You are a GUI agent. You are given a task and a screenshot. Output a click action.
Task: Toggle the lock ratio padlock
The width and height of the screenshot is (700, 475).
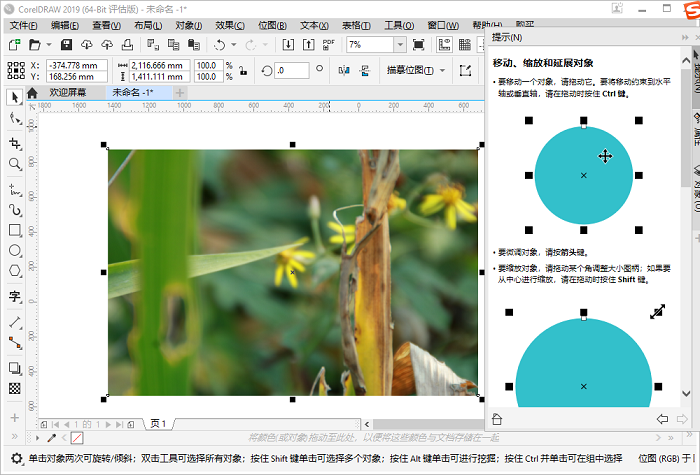coord(241,70)
